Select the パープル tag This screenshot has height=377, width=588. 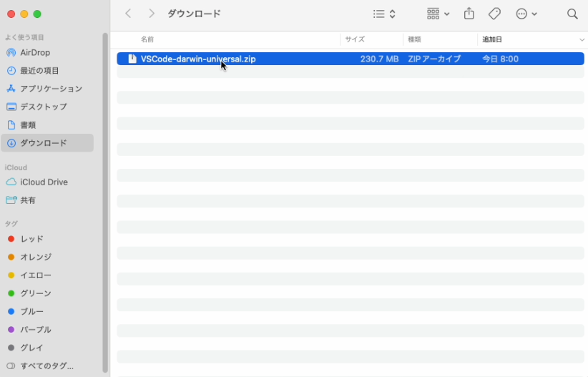coord(47,330)
